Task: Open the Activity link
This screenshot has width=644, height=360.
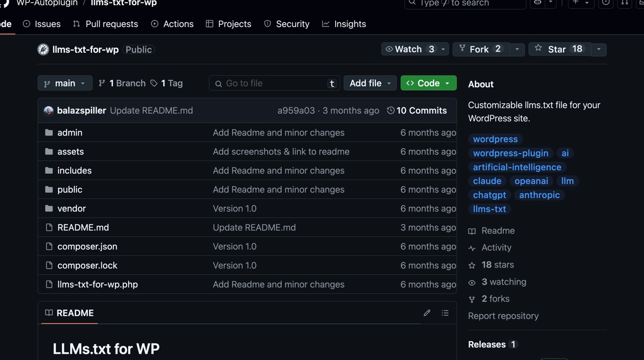Action: [x=490, y=247]
